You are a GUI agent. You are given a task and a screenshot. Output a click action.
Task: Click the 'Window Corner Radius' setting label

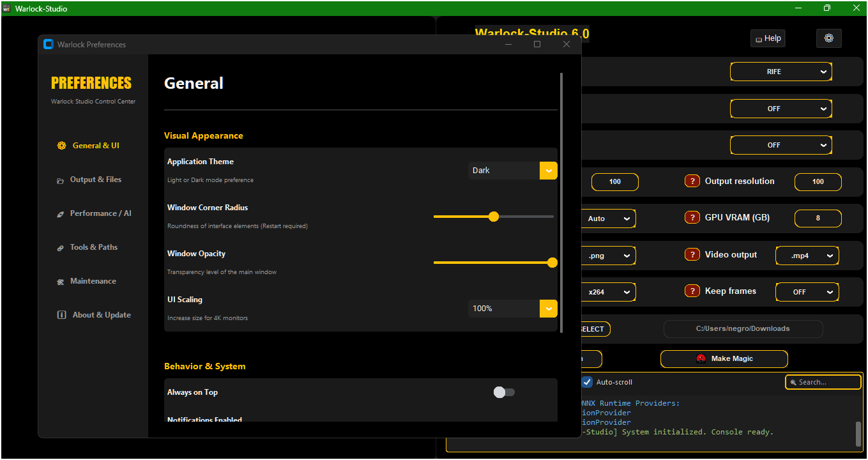(x=208, y=208)
